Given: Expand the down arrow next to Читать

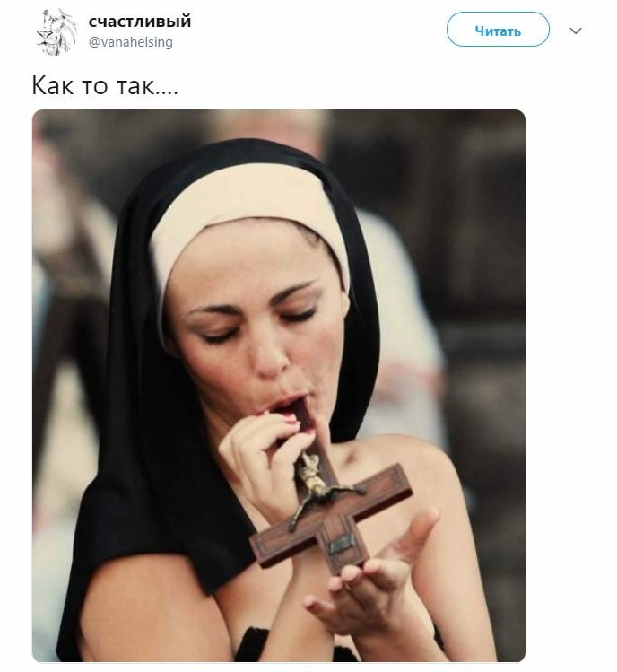Looking at the screenshot, I should (576, 31).
